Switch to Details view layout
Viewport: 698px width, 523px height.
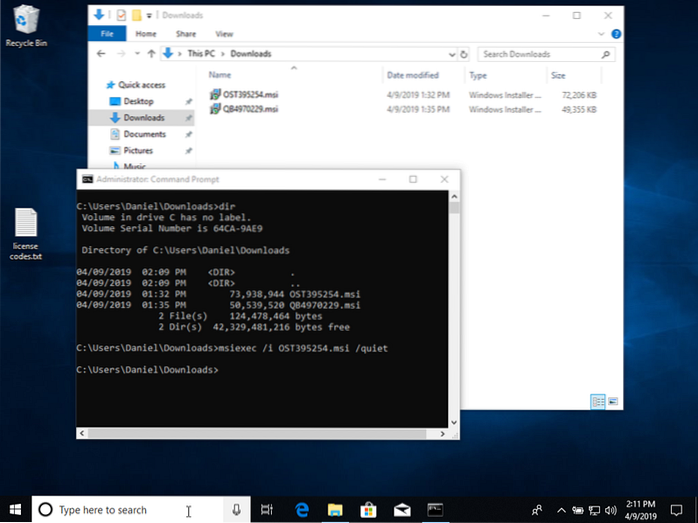click(597, 401)
